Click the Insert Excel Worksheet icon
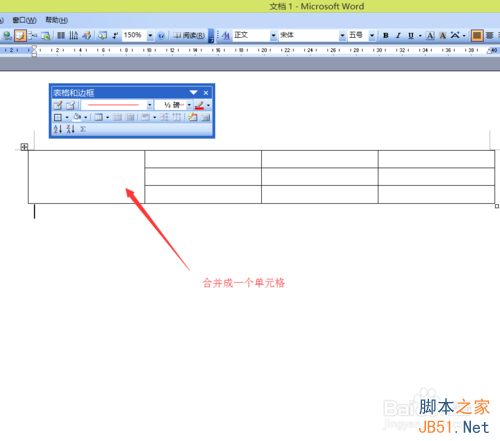Screen dimensions: 500x441 [45, 35]
